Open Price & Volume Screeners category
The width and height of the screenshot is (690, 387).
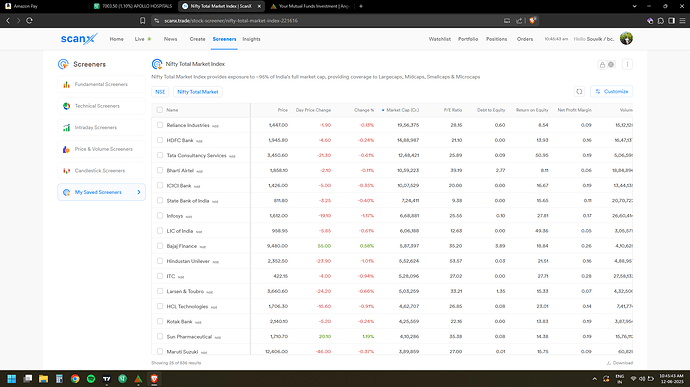[101, 149]
